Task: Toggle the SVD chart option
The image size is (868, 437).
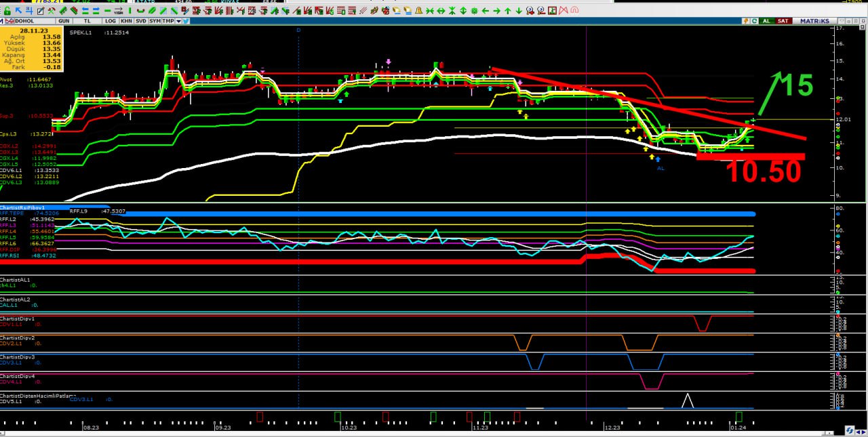Action: pos(140,21)
